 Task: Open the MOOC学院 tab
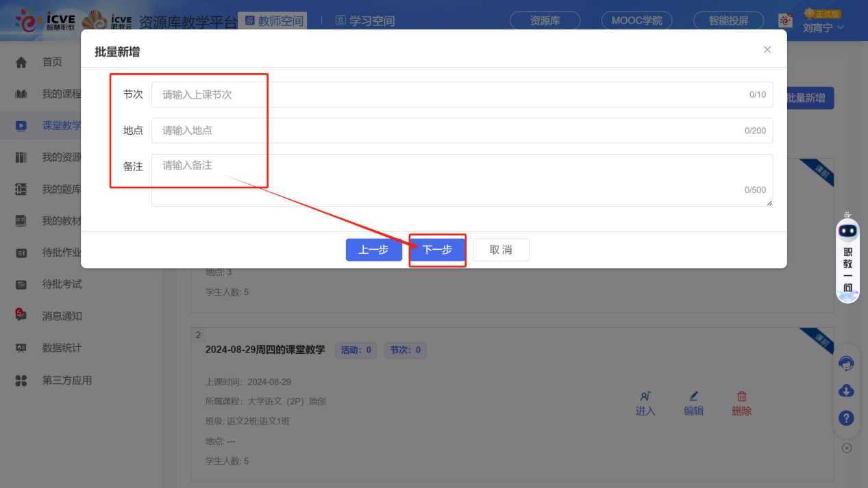point(636,21)
